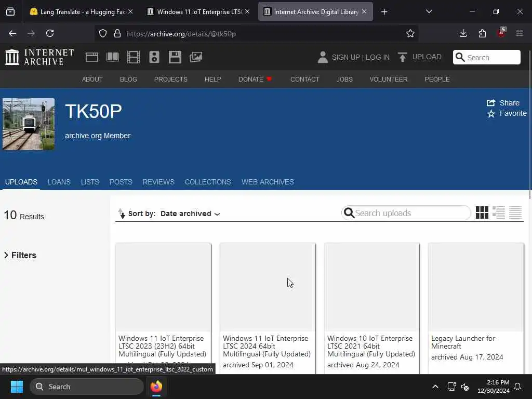Viewport: 532px width, 399px height.
Task: Select the REVIEWS profile tab
Action: coord(158,182)
